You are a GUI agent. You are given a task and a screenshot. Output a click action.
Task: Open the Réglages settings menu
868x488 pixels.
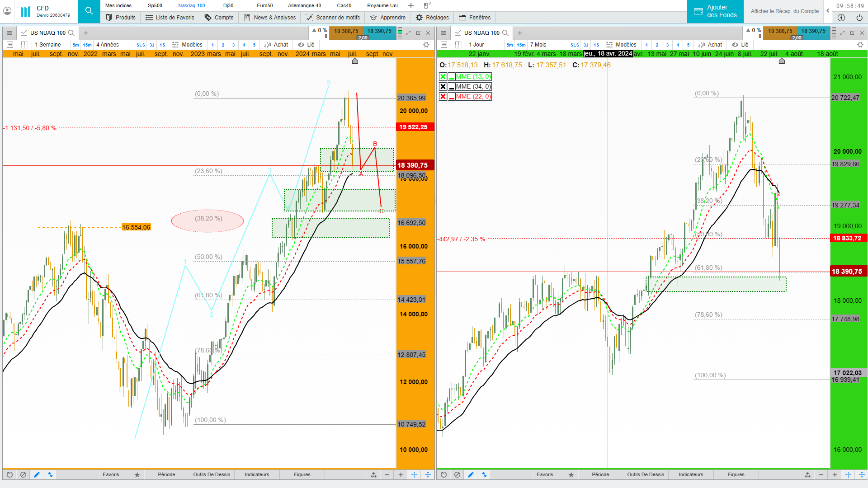(x=432, y=18)
